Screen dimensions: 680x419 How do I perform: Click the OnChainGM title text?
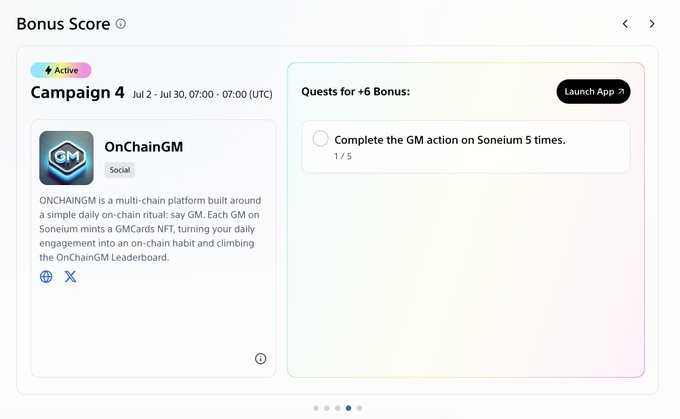144,147
